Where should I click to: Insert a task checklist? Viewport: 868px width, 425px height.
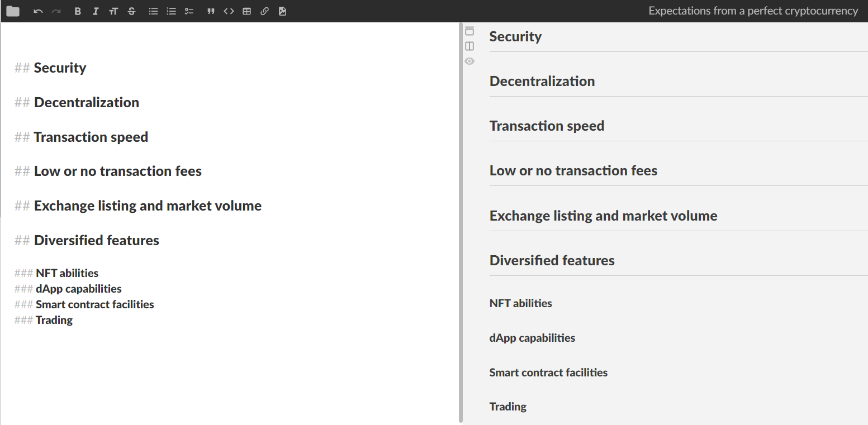[x=189, y=11]
